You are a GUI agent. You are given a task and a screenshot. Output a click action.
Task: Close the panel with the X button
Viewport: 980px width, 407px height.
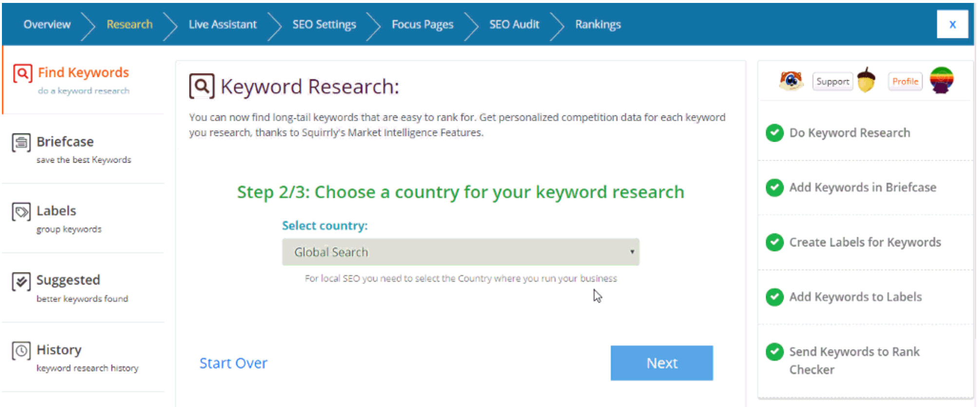click(952, 24)
